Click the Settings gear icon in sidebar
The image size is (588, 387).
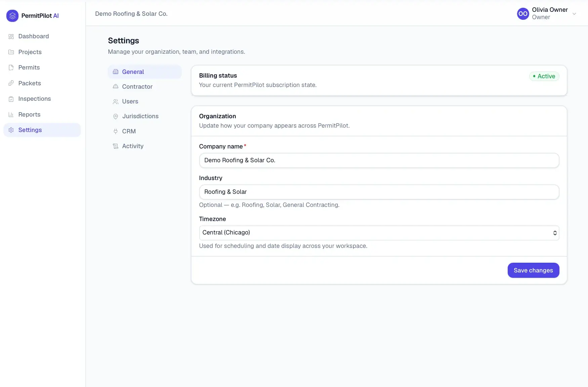[11, 130]
